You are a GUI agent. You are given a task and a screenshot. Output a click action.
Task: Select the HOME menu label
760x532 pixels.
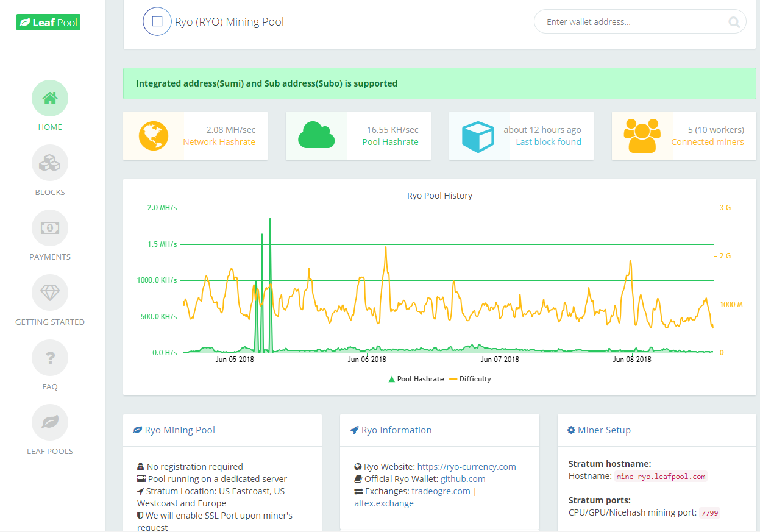50,127
